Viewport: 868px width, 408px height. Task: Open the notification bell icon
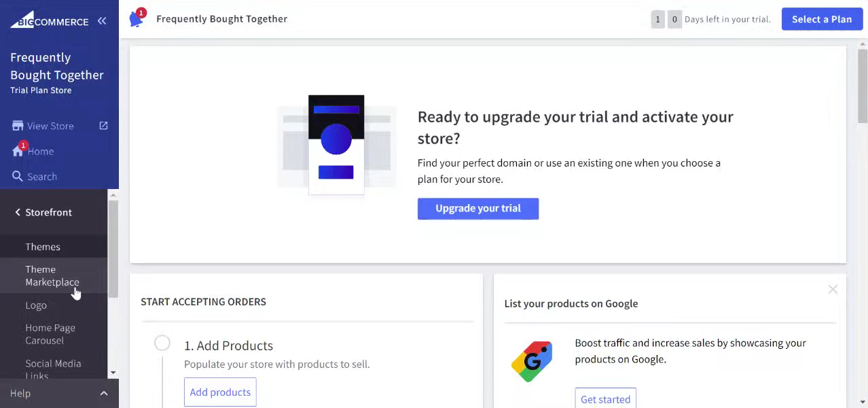click(136, 19)
